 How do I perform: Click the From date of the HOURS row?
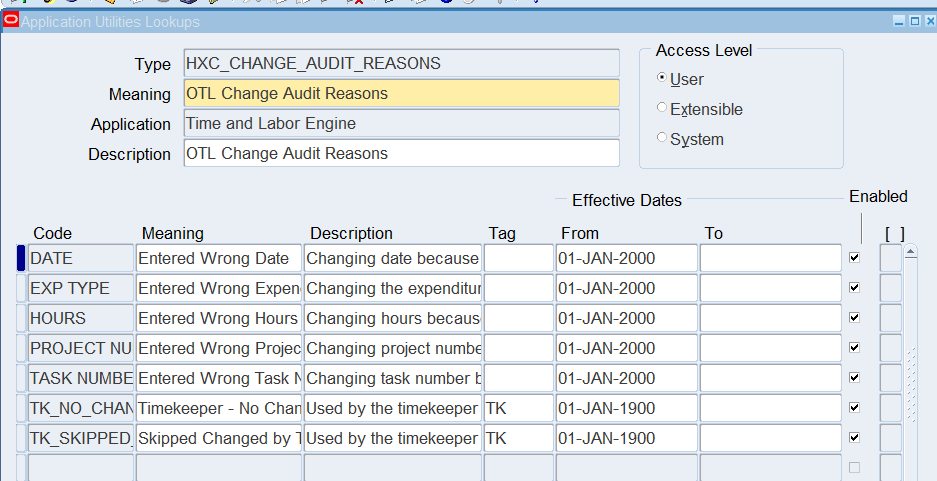click(x=626, y=318)
